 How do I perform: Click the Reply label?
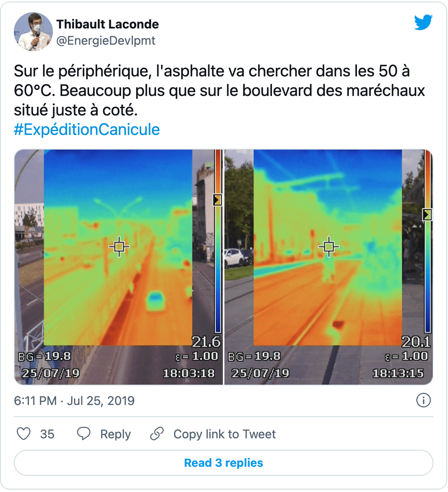pos(115,434)
